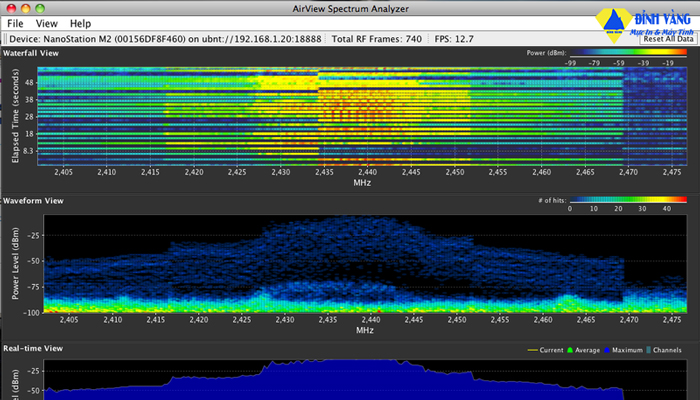Click the Power (dBm) color scale bar
The image size is (700, 400).
(x=628, y=53)
